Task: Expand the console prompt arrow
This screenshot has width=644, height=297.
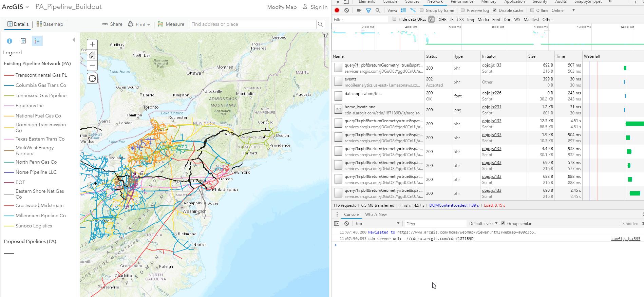Action: pos(336,245)
